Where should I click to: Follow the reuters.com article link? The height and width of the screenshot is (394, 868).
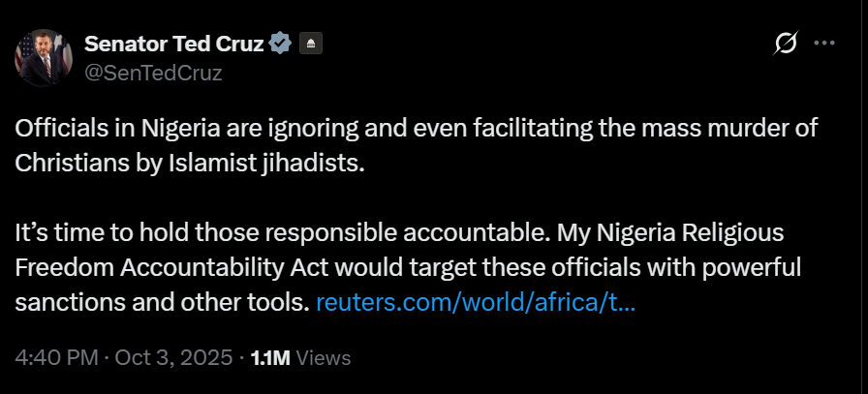tap(476, 302)
